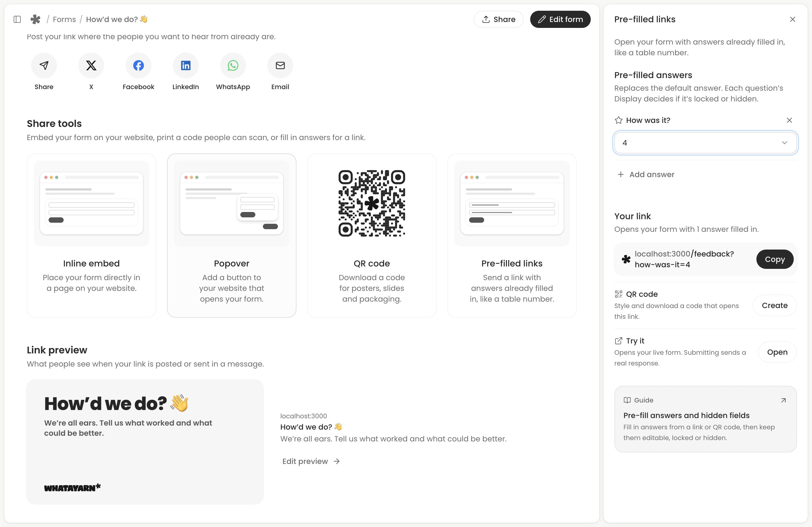The width and height of the screenshot is (812, 527).
Task: Open How'd we do? breadcrumb
Action: (x=117, y=19)
